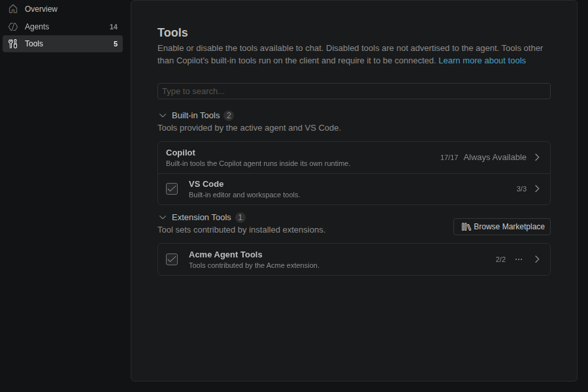Click the Tools page heading
The width and height of the screenshot is (588, 392).
pyautogui.click(x=172, y=33)
